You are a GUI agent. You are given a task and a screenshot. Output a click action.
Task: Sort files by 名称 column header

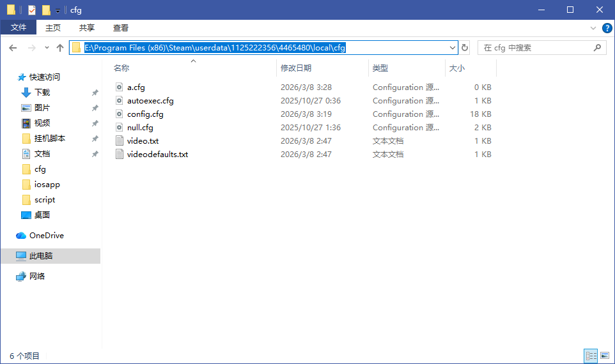tap(121, 68)
